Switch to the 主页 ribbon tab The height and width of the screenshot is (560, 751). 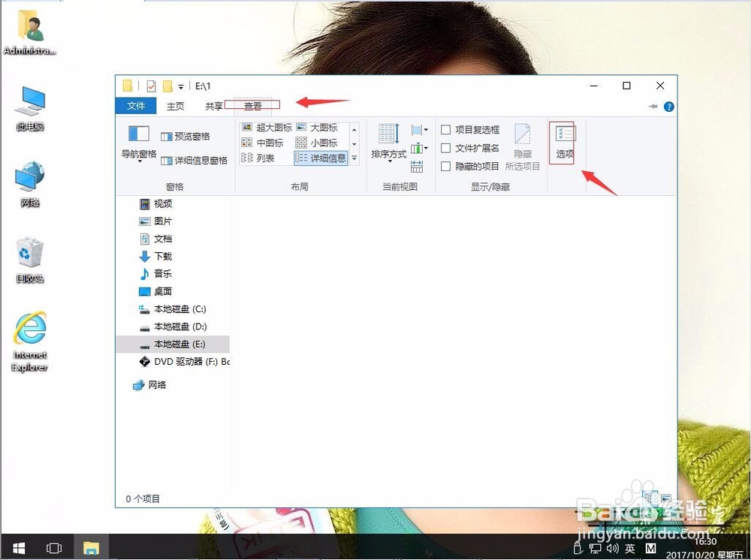(175, 107)
